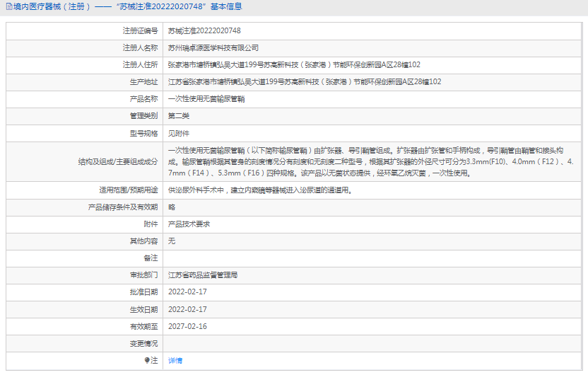Click the 其他内容 label
The image size is (588, 375).
tap(144, 241)
